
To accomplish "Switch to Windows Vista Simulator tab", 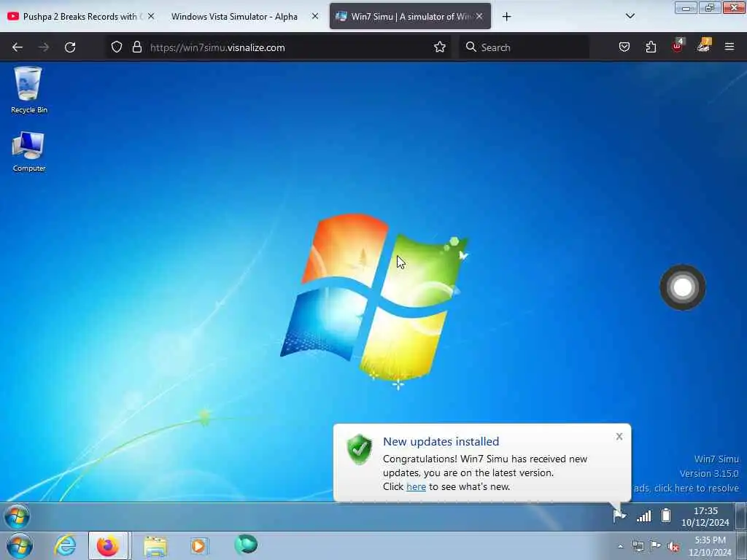I will pyautogui.click(x=234, y=16).
